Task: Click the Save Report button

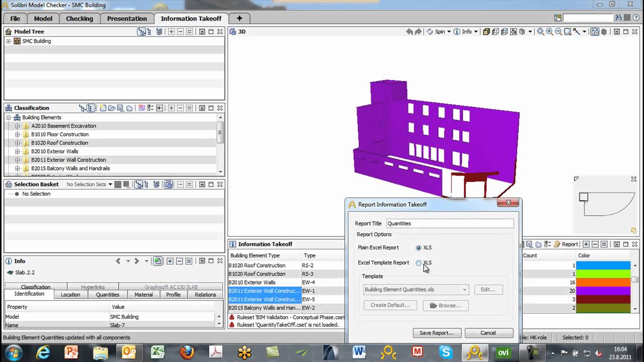Action: [x=436, y=333]
